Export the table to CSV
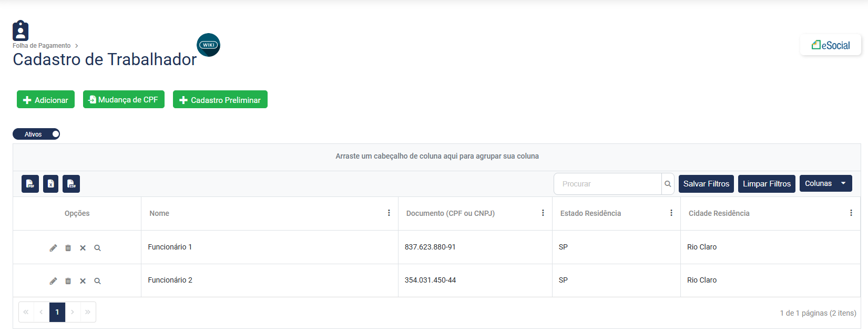 71,184
